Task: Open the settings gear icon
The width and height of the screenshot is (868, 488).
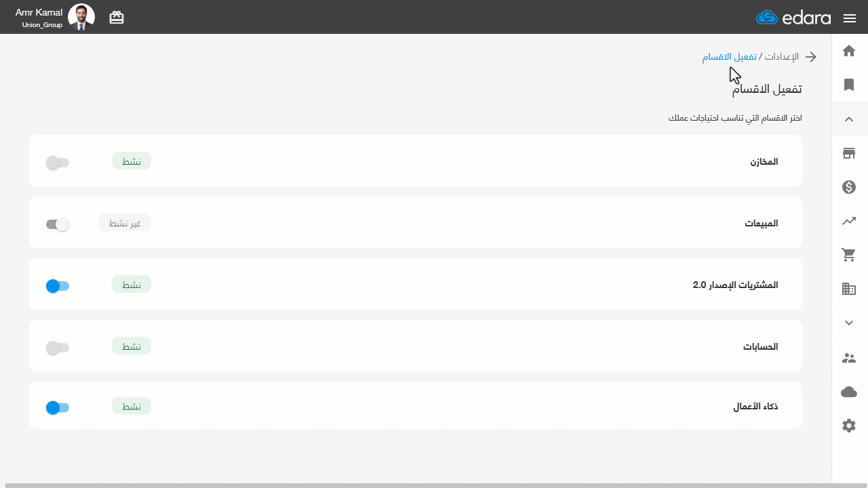Action: 849,426
